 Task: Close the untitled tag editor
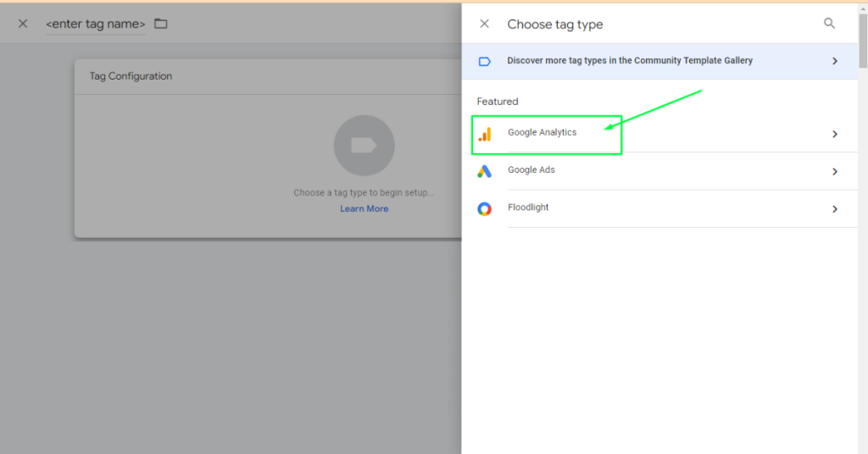tap(23, 24)
